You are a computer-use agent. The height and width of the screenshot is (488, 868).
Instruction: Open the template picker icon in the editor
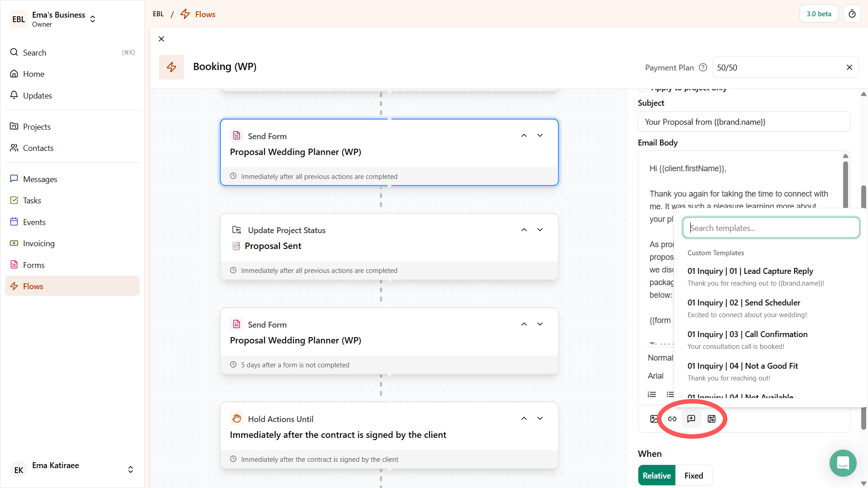point(691,418)
